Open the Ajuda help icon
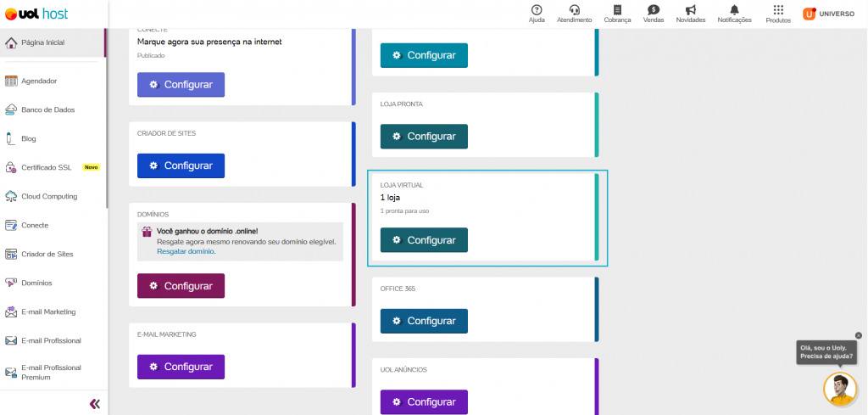The width and height of the screenshot is (868, 415). click(537, 10)
